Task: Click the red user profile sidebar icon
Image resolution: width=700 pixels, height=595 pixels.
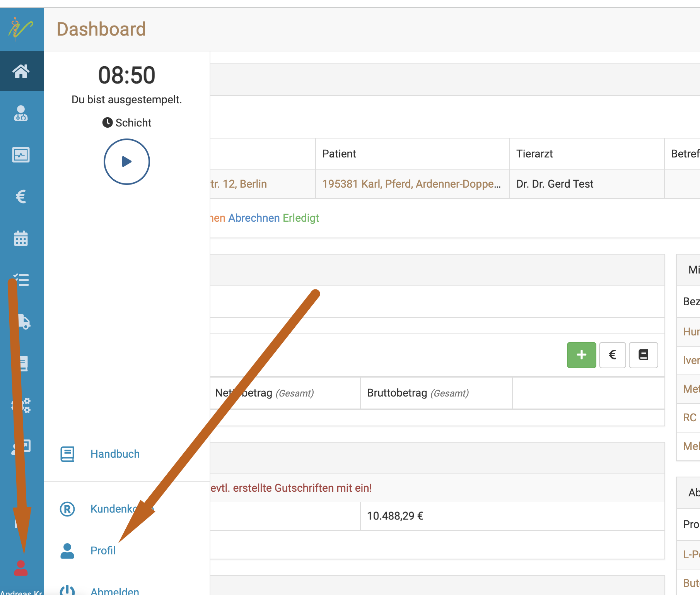Action: click(21, 568)
